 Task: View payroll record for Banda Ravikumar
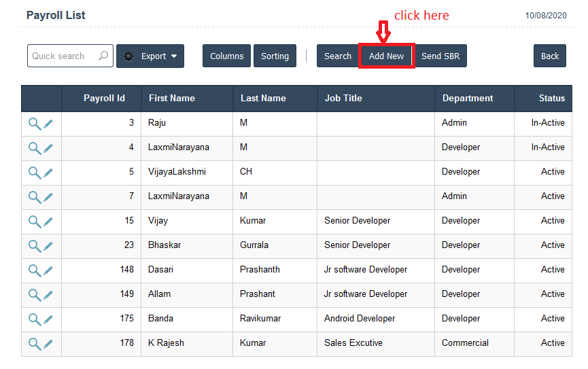click(34, 319)
